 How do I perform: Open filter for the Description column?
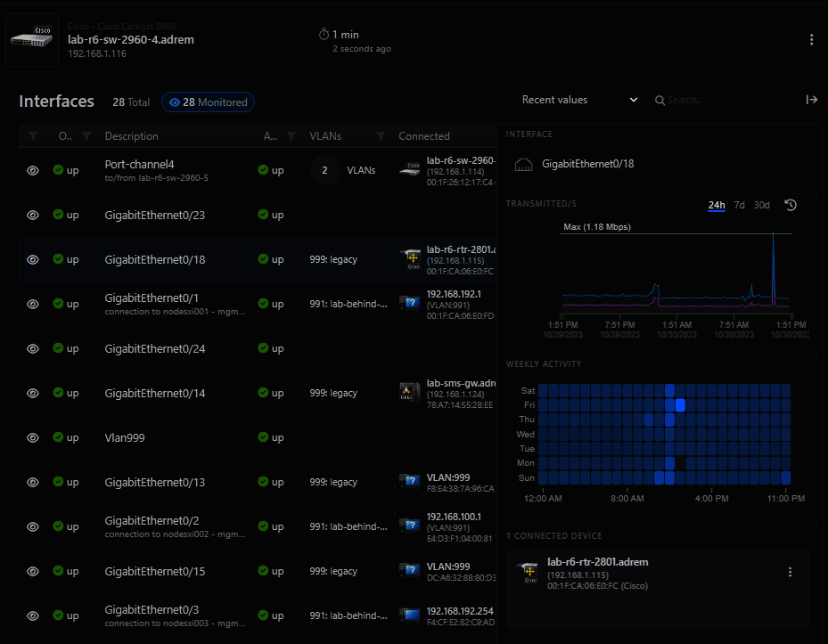86,136
